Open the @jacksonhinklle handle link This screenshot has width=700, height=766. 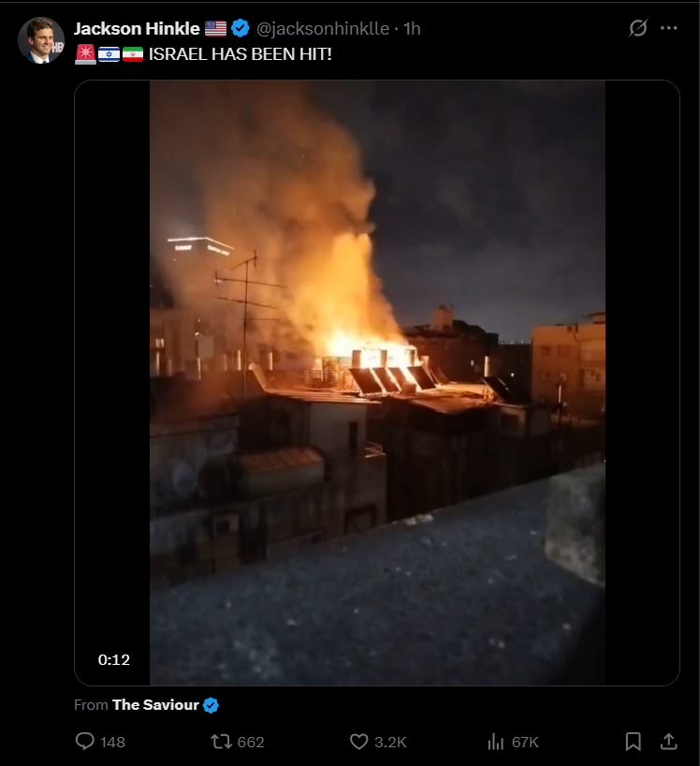pyautogui.click(x=323, y=29)
